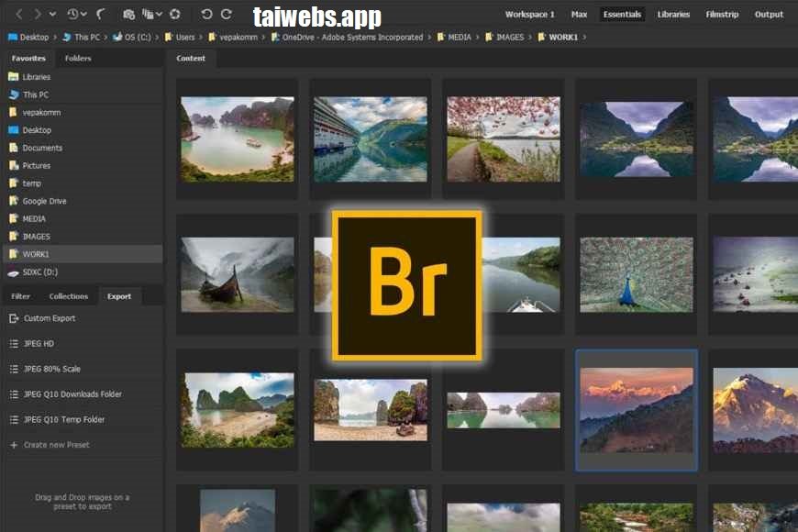Open the temp folder in Favorites
The image size is (798, 532).
click(x=83, y=183)
